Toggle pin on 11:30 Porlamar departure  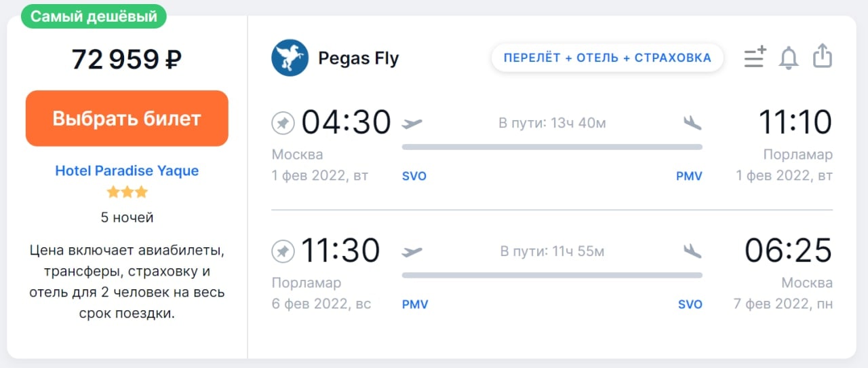[283, 251]
